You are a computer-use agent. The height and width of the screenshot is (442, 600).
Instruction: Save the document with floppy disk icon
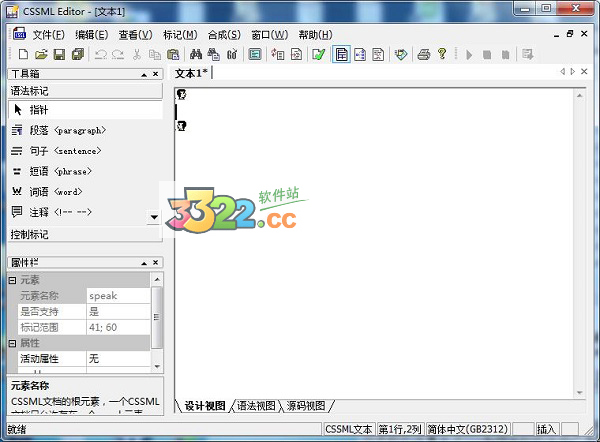pos(59,54)
